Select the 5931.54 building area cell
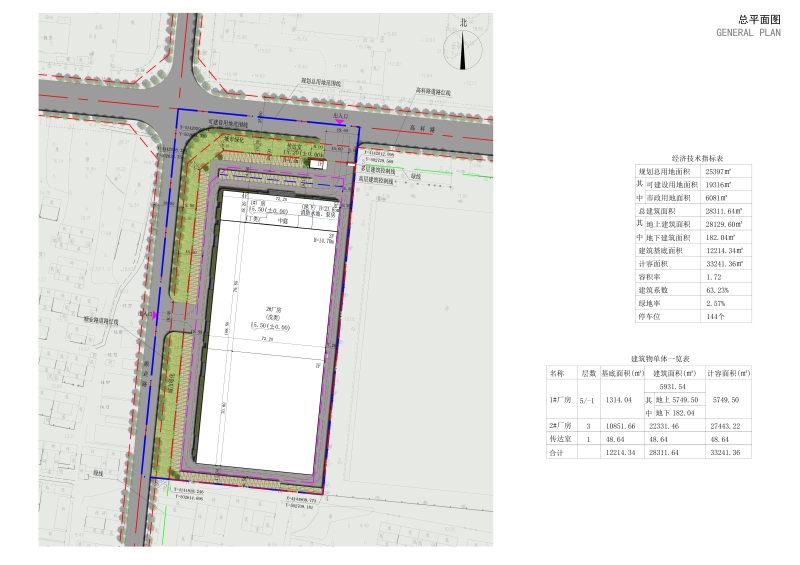Screen dimensions: 800x565 [x=672, y=387]
